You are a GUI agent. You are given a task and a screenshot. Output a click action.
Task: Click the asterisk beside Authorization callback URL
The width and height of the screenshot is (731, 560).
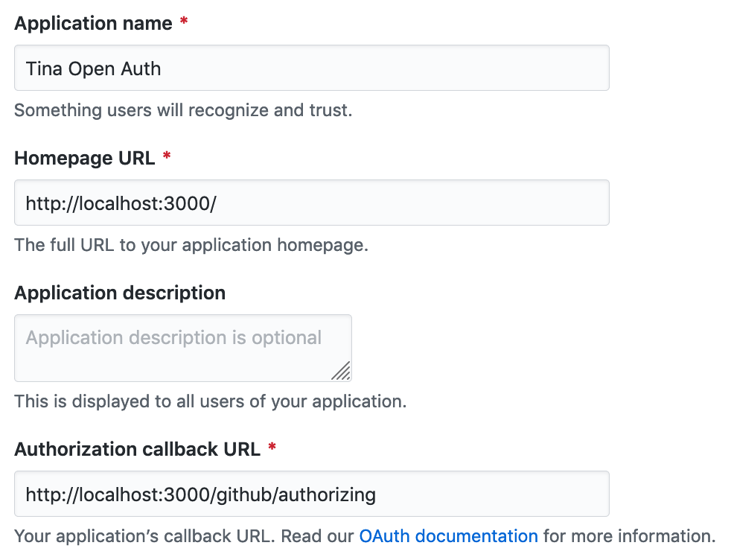[x=272, y=447]
